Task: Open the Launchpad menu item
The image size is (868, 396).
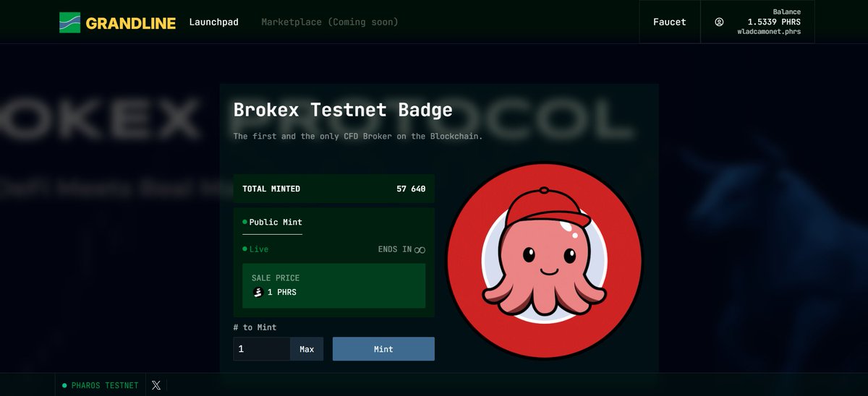Action: [x=214, y=22]
